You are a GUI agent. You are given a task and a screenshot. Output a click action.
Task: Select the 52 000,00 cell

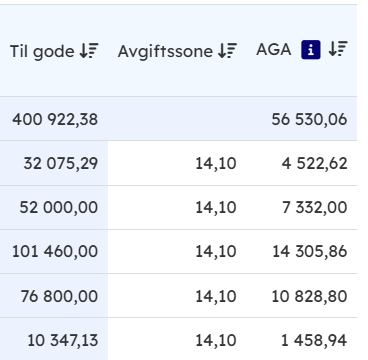tap(59, 207)
